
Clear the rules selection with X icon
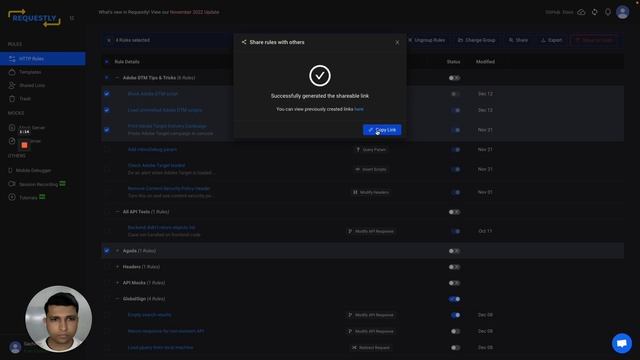[x=109, y=40]
